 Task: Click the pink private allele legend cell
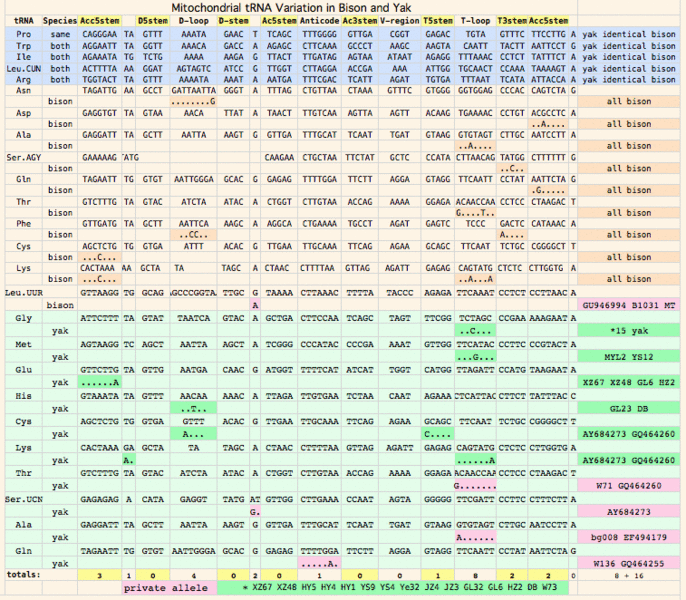coord(165,587)
